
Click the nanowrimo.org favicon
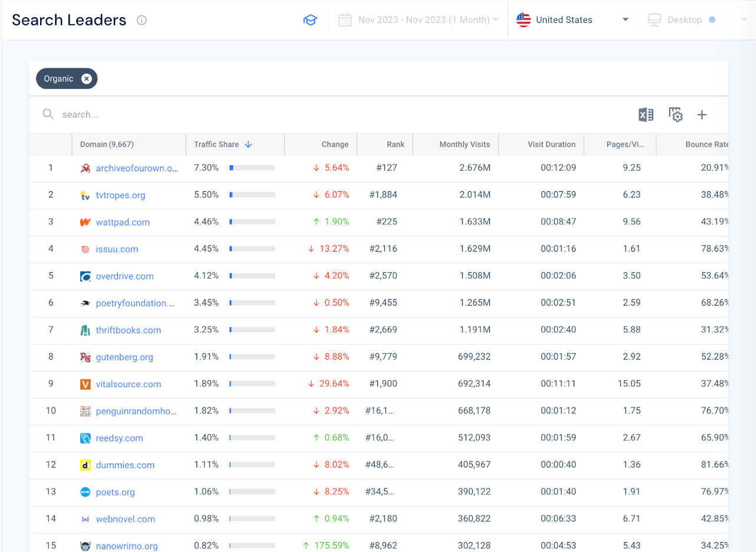(x=86, y=546)
